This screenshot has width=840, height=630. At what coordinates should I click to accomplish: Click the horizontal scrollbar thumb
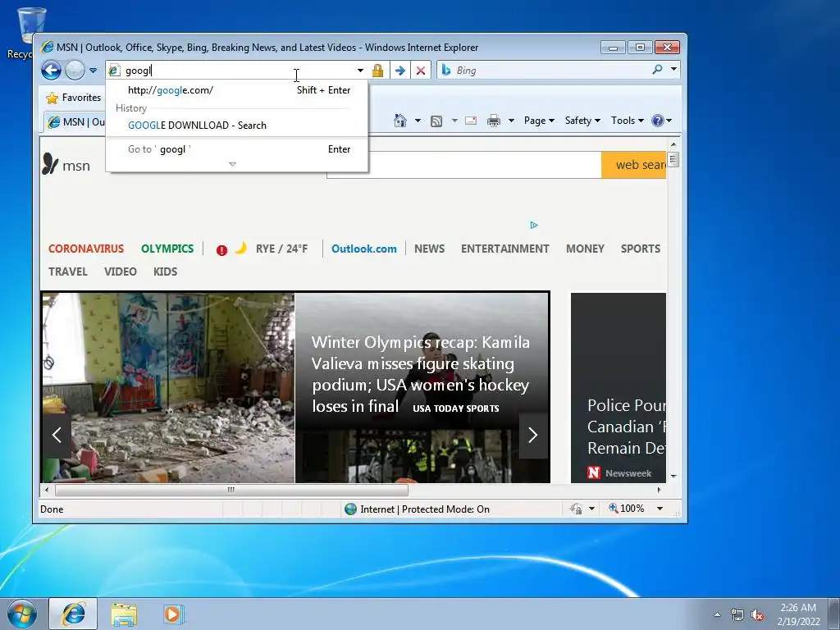pos(231,490)
